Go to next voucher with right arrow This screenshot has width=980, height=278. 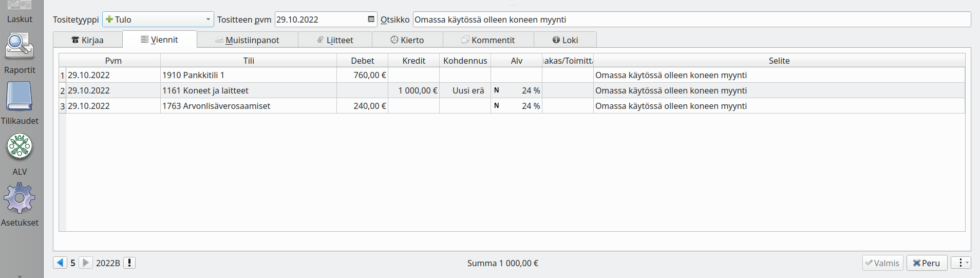click(x=86, y=263)
